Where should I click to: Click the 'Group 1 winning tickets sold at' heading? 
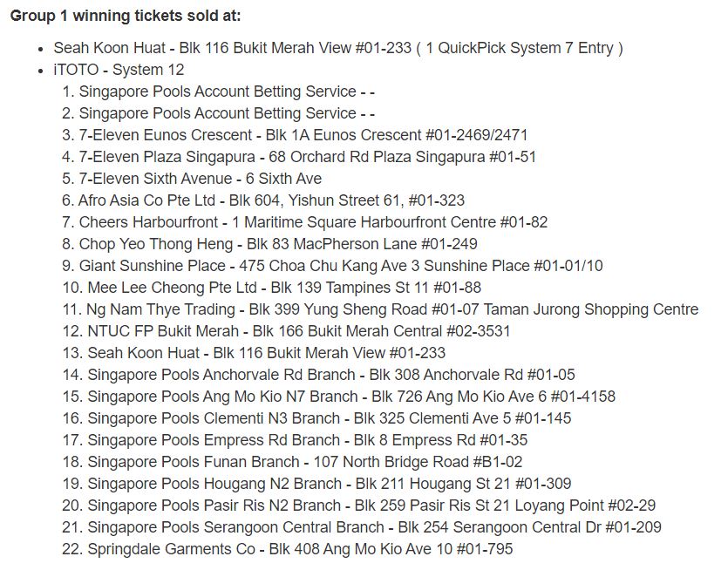(x=126, y=16)
